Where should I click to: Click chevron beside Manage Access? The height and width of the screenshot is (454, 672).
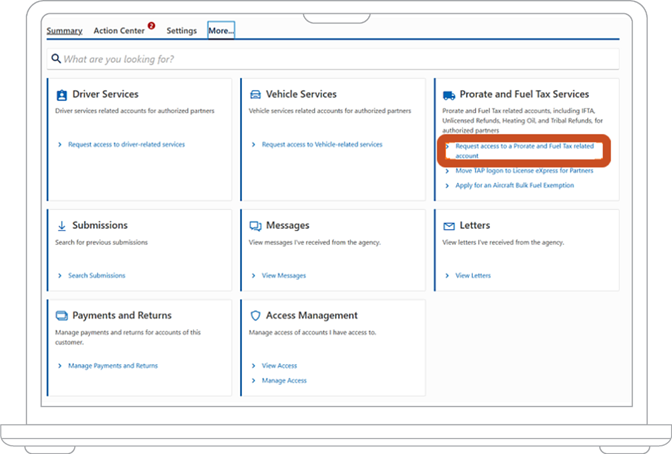coord(253,381)
